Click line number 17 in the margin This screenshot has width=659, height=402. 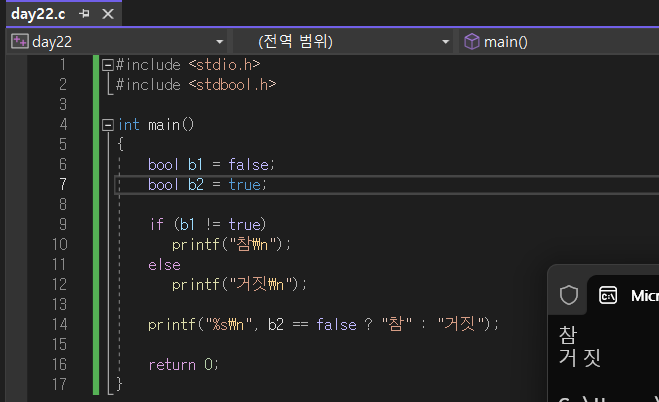point(59,384)
